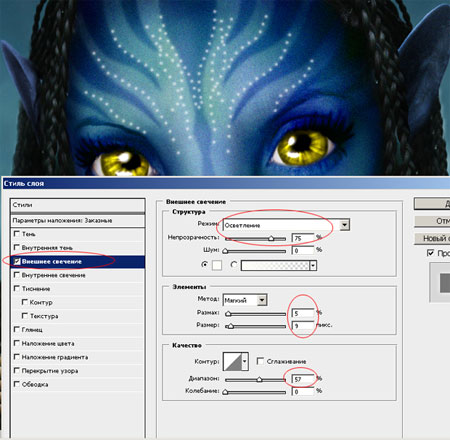Select Стили in the styles list
450x440 pixels.
78,205
